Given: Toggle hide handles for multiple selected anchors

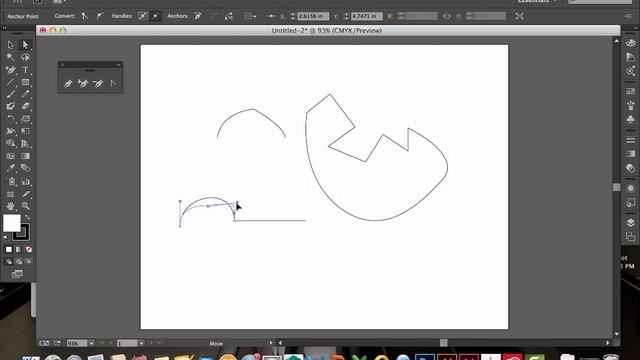Looking at the screenshot, I should (x=156, y=16).
